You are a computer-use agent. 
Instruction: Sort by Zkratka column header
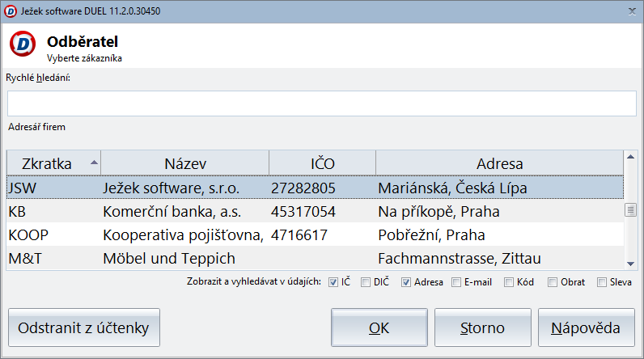[53, 163]
